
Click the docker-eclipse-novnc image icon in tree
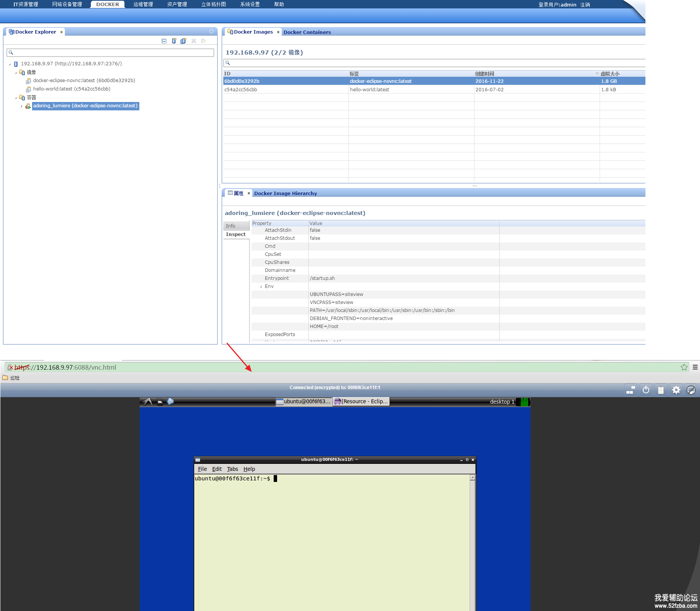(x=28, y=81)
